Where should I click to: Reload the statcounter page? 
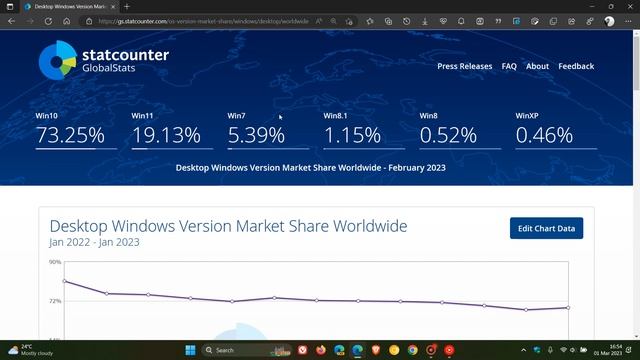pos(48,21)
